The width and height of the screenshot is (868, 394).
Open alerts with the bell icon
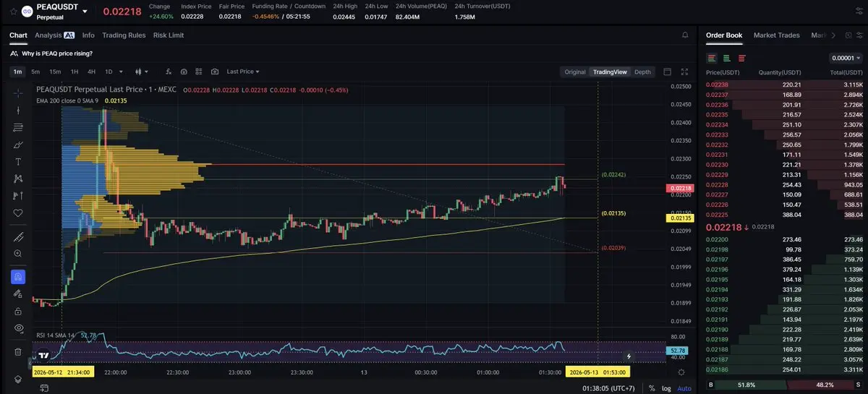pyautogui.click(x=685, y=35)
